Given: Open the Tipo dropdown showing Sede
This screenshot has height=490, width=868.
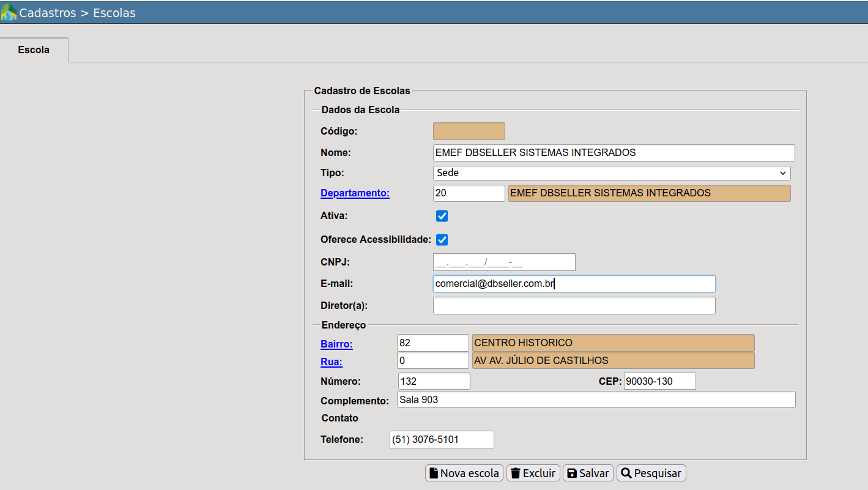Looking at the screenshot, I should pyautogui.click(x=612, y=173).
